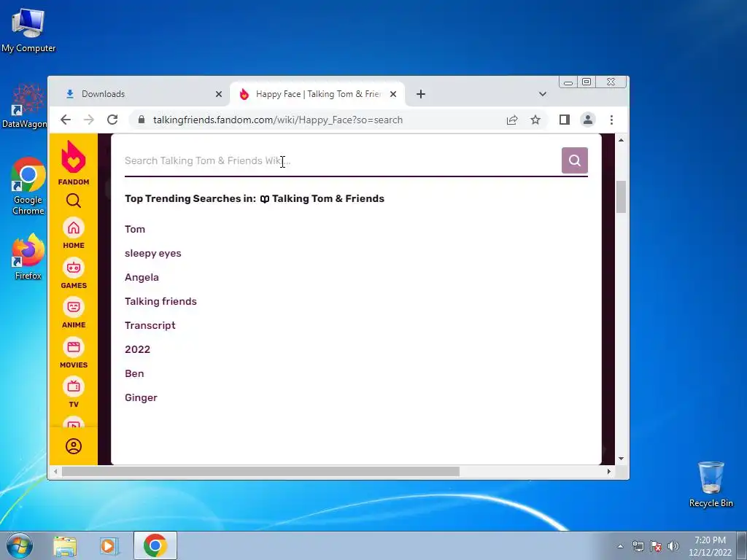Select the trending search '2022'

click(137, 349)
